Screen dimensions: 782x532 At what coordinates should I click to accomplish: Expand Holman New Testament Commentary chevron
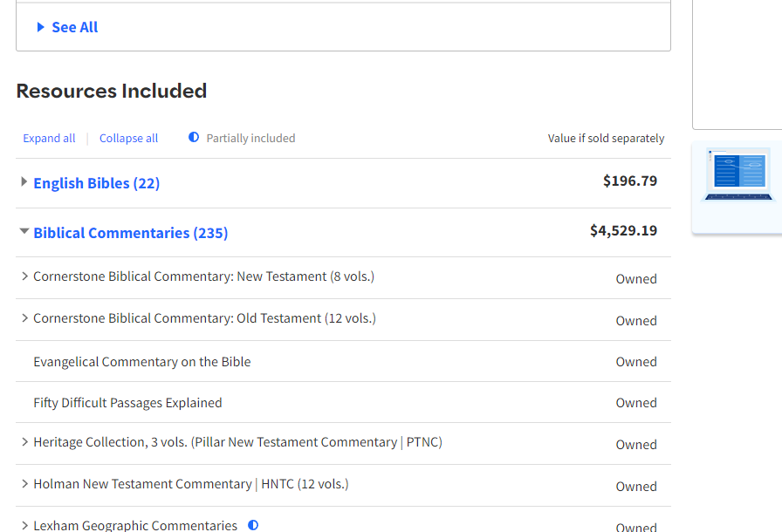(24, 484)
